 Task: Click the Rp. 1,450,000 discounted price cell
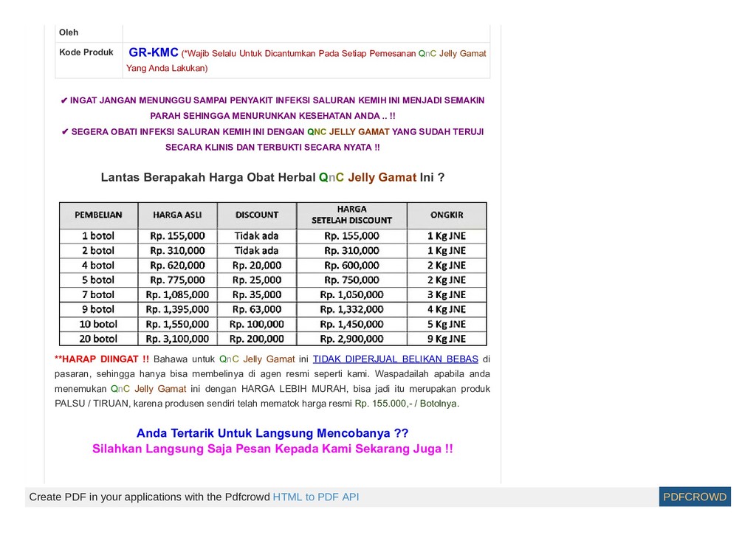point(351,325)
